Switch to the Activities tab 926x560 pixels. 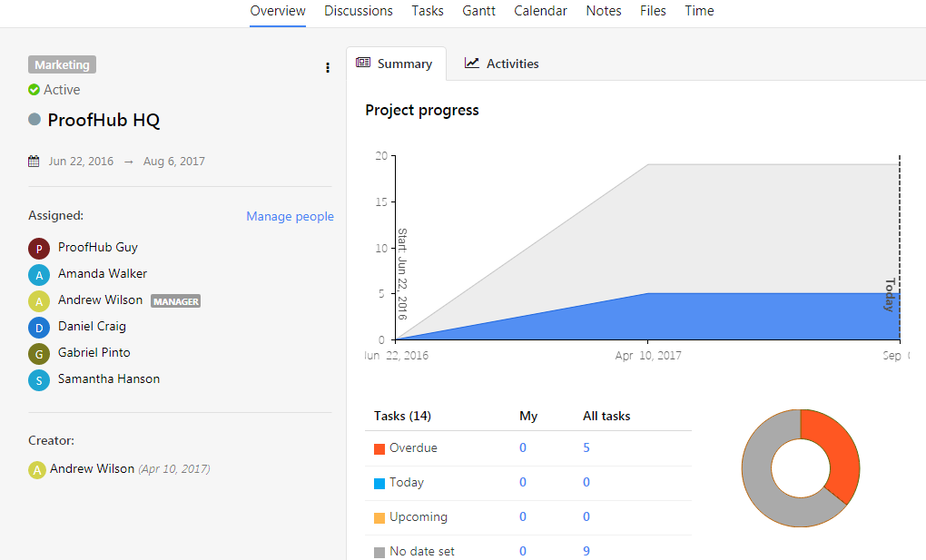coord(501,63)
